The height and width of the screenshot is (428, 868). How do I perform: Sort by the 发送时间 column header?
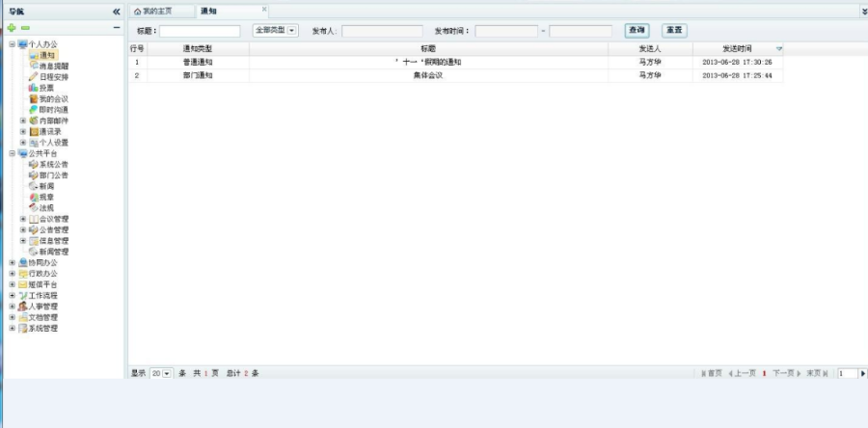tap(738, 48)
